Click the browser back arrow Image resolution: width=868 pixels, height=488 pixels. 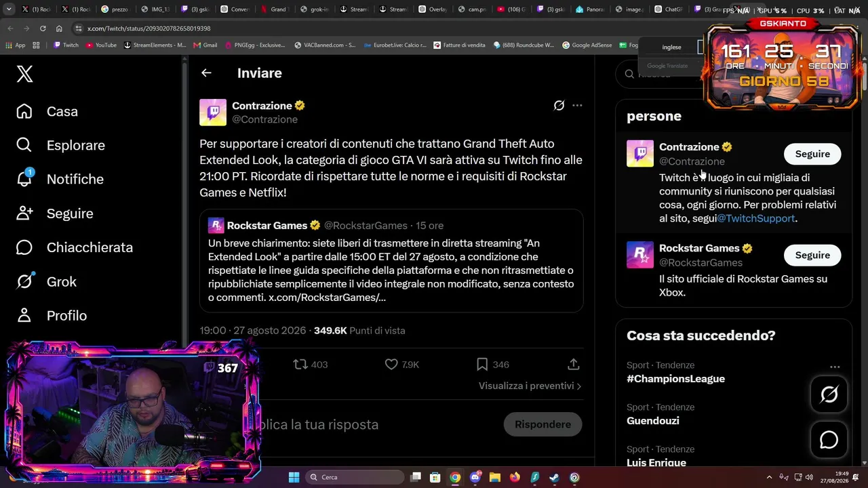pos(10,28)
